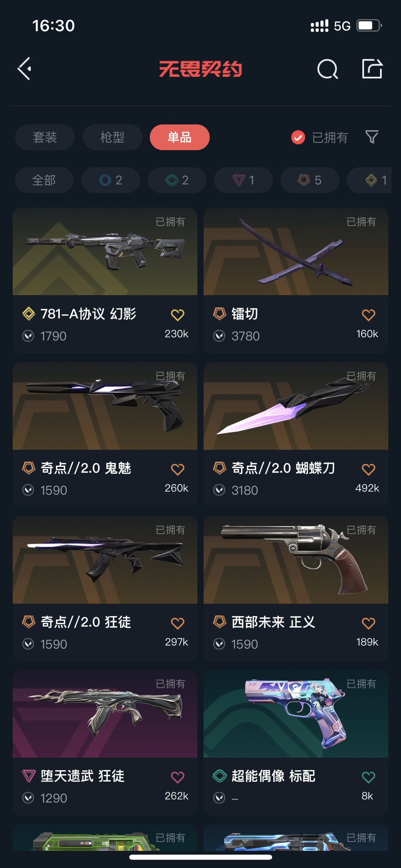Select the 单品 tab
The width and height of the screenshot is (401, 868).
[x=180, y=137]
